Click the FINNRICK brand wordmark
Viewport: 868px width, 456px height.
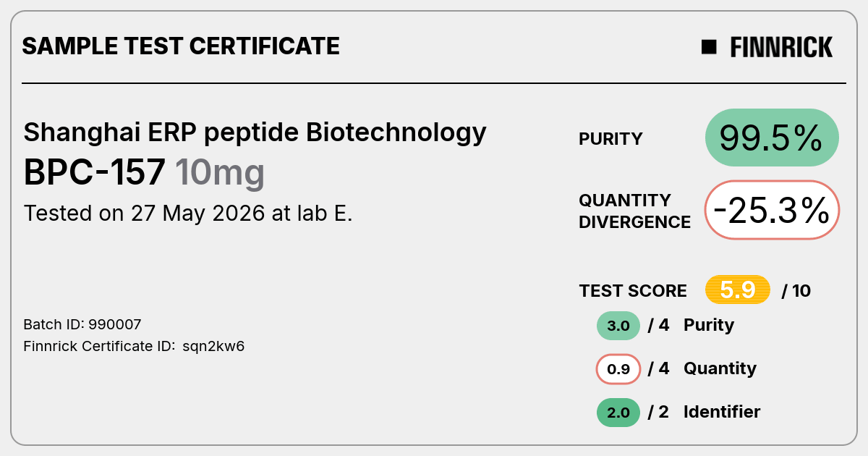pyautogui.click(x=781, y=47)
